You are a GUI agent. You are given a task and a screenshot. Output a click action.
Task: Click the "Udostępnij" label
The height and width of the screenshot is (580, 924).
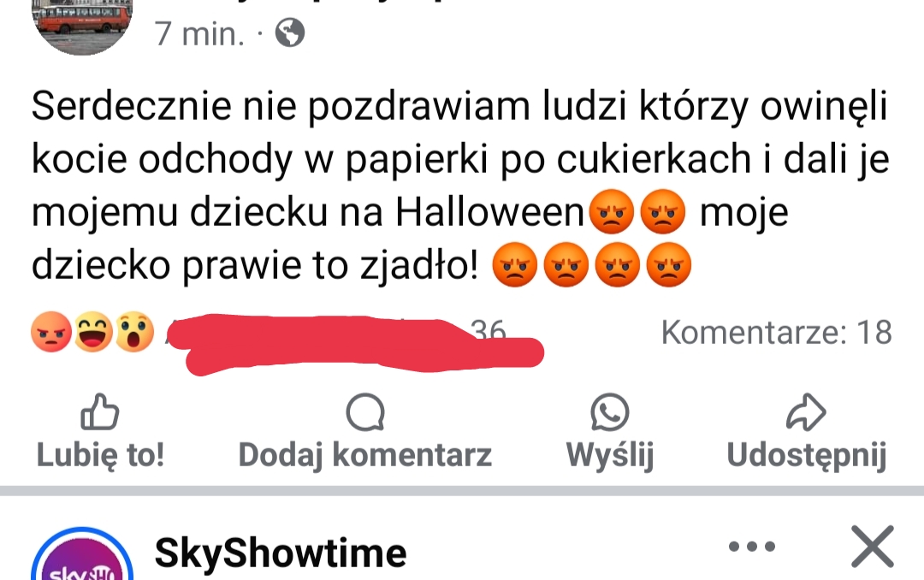pyautogui.click(x=807, y=455)
